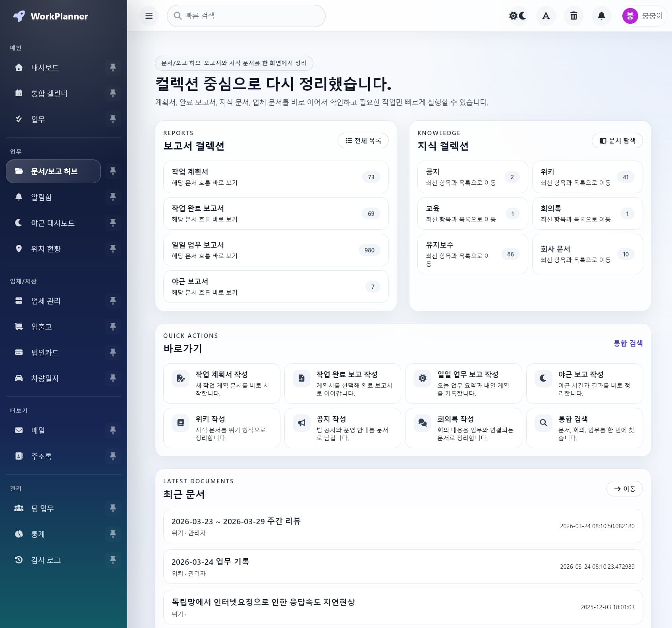Click the 통합 검색 link in 바로가기

pos(628,343)
